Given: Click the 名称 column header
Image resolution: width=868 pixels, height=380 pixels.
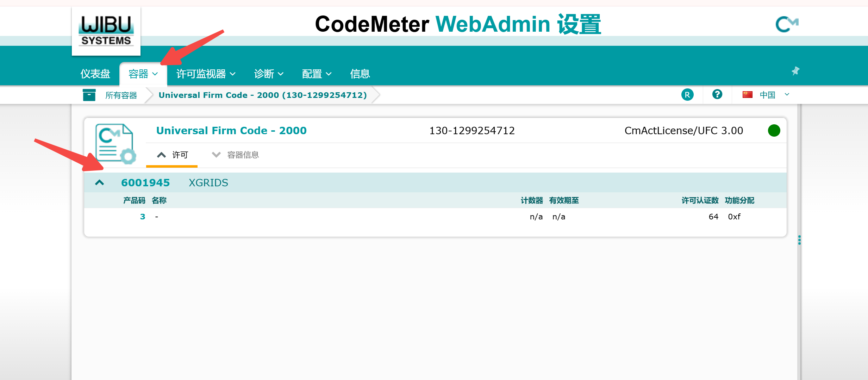Looking at the screenshot, I should pos(159,200).
